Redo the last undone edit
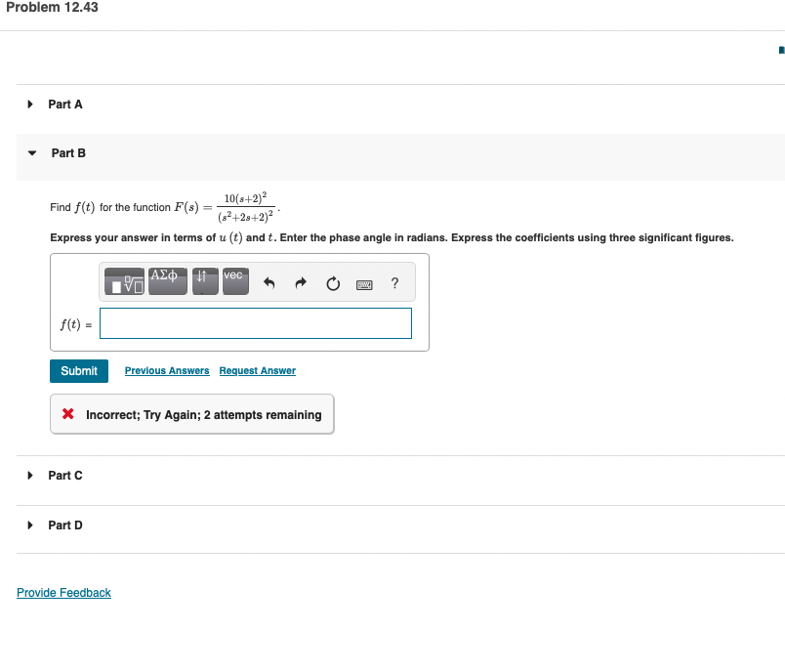785x672 pixels. click(301, 283)
